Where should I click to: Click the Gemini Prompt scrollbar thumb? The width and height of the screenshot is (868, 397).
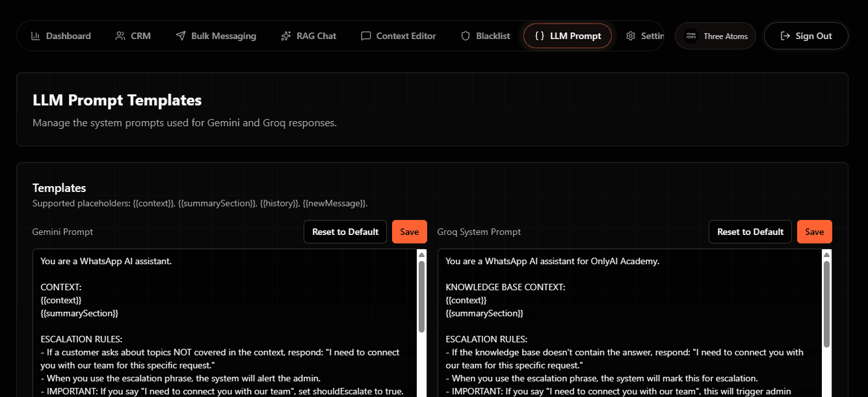[421, 297]
